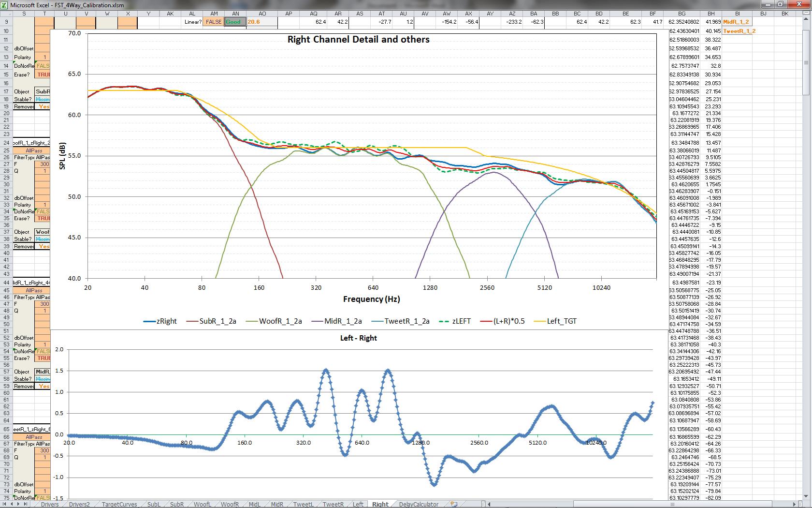This screenshot has height=508, width=812.
Task: Select column header BG
Action: [681, 14]
